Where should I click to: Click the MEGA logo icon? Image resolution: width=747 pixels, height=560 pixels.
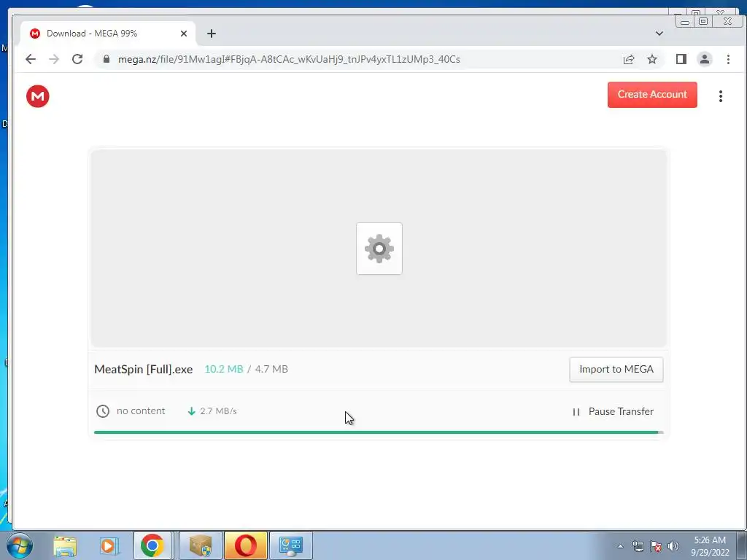coord(38,96)
